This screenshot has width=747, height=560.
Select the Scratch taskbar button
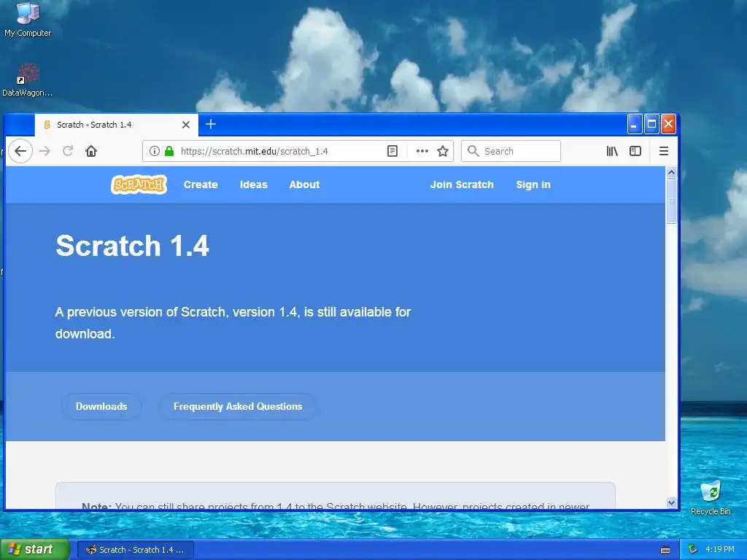click(136, 550)
